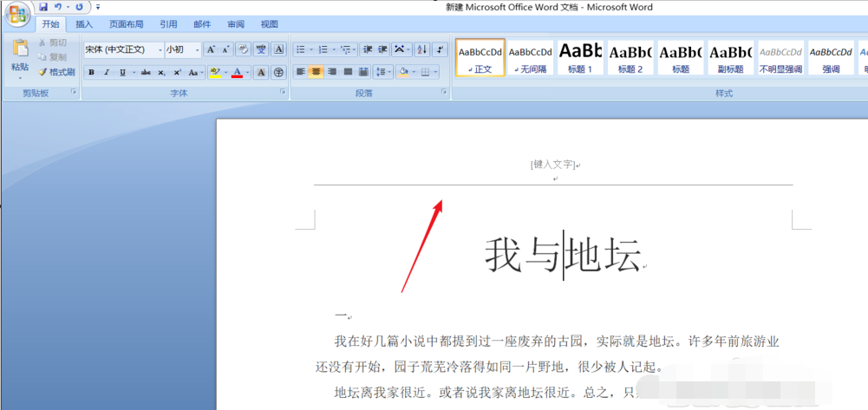Justify the text
Screen dimensions: 868x410
tap(348, 72)
